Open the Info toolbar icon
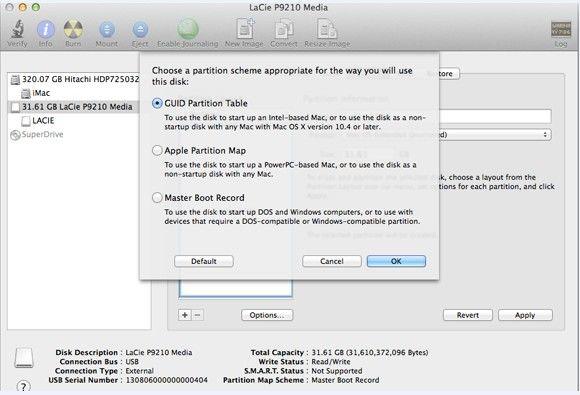580x395 pixels. point(46,29)
